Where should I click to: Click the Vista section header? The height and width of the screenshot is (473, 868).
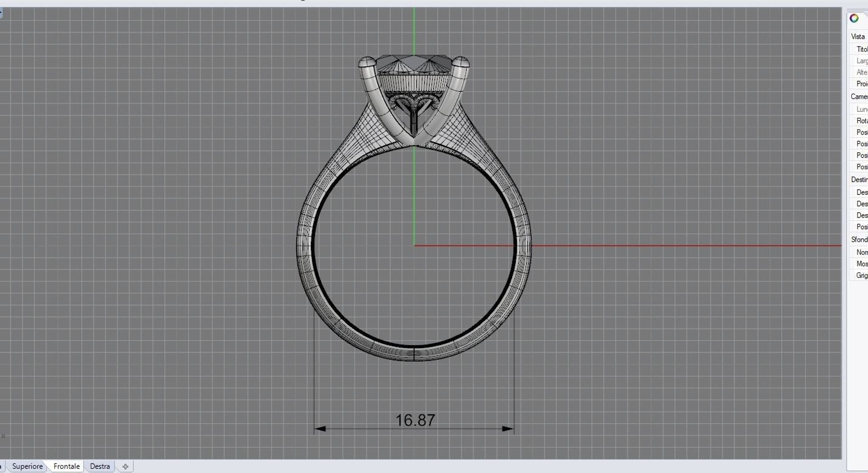point(858,37)
